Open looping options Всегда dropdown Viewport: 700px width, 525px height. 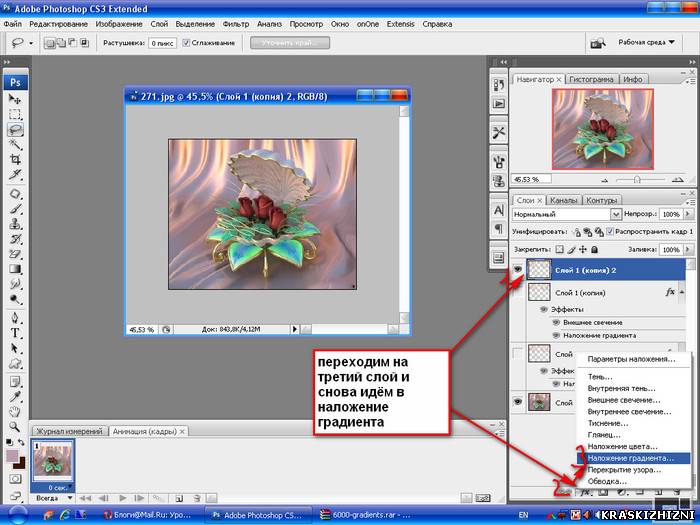52,498
